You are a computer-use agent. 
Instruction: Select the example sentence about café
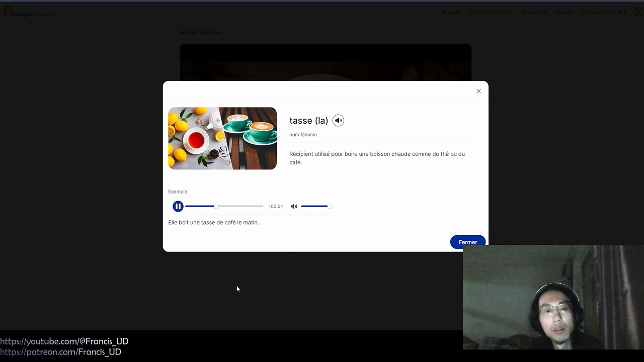point(213,222)
